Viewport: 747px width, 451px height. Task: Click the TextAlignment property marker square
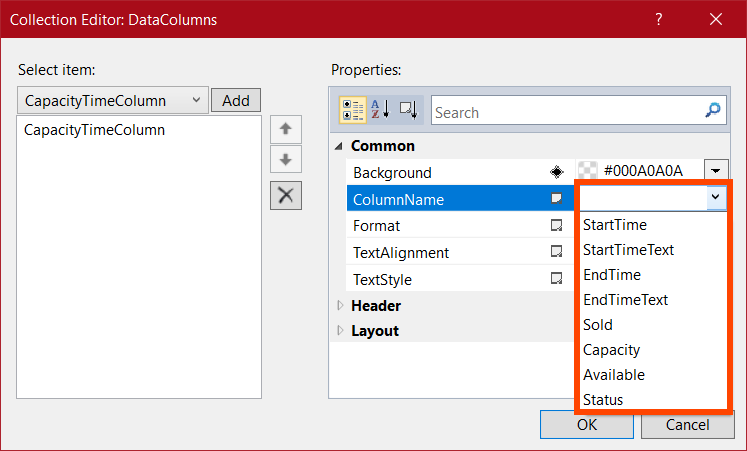pyautogui.click(x=557, y=253)
